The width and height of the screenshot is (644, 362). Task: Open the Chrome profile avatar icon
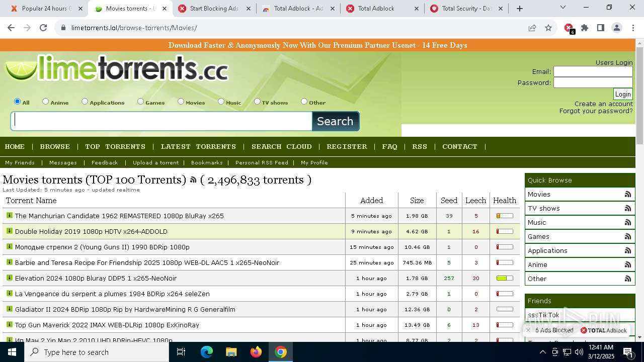tap(617, 28)
